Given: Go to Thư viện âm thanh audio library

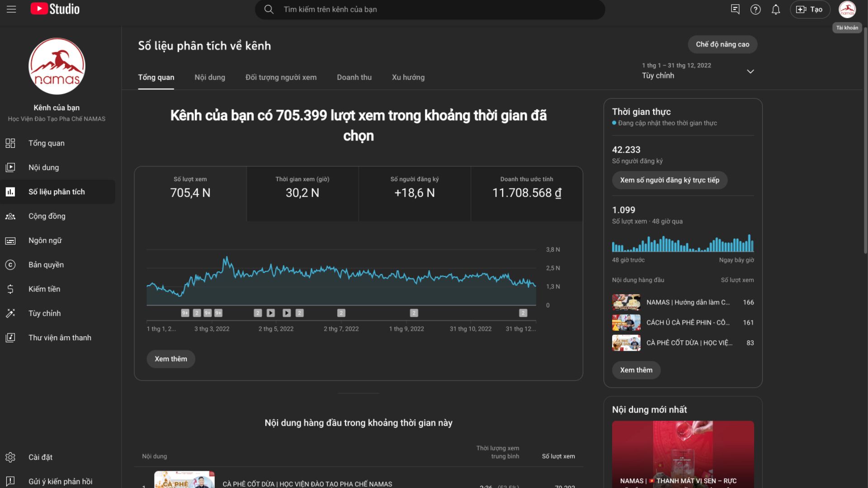Looking at the screenshot, I should 60,338.
